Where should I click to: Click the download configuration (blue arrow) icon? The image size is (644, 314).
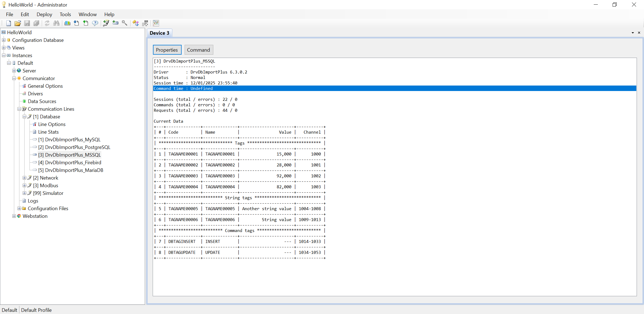pyautogui.click(x=76, y=23)
